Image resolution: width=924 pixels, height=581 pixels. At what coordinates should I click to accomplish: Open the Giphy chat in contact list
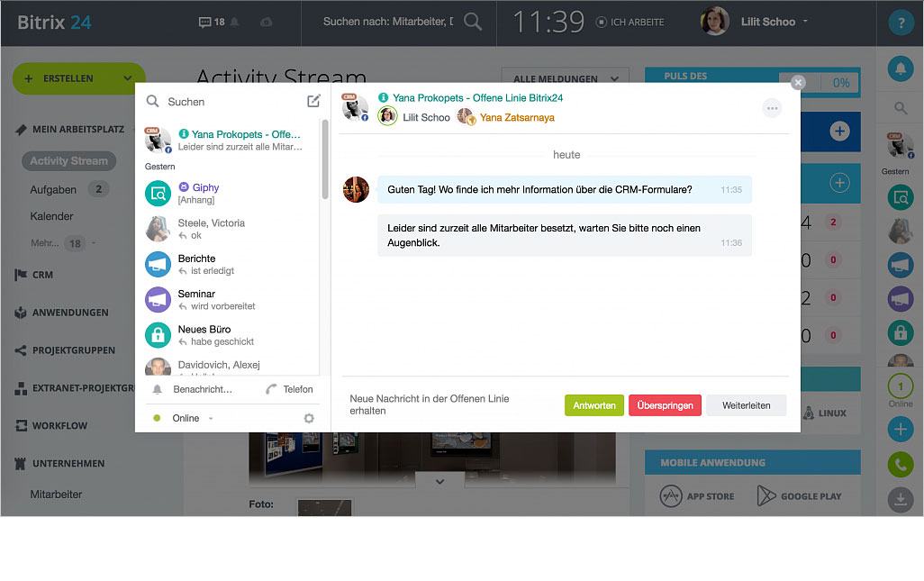[230, 194]
